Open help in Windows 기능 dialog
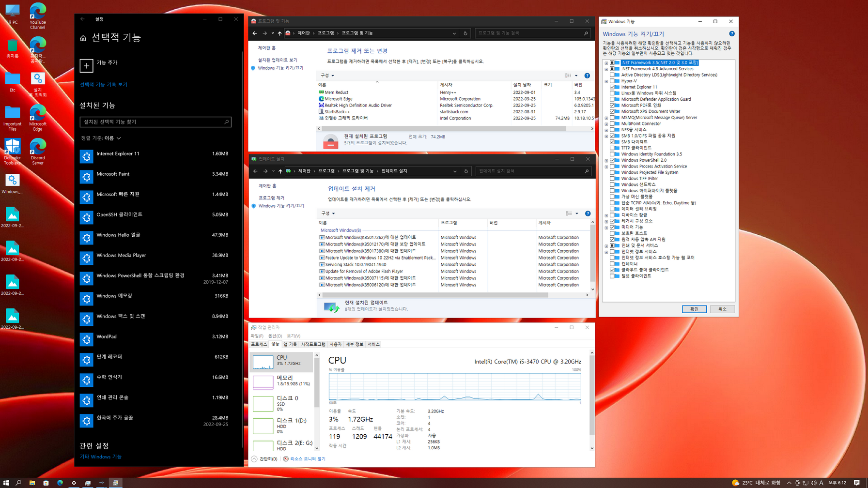 click(x=732, y=34)
